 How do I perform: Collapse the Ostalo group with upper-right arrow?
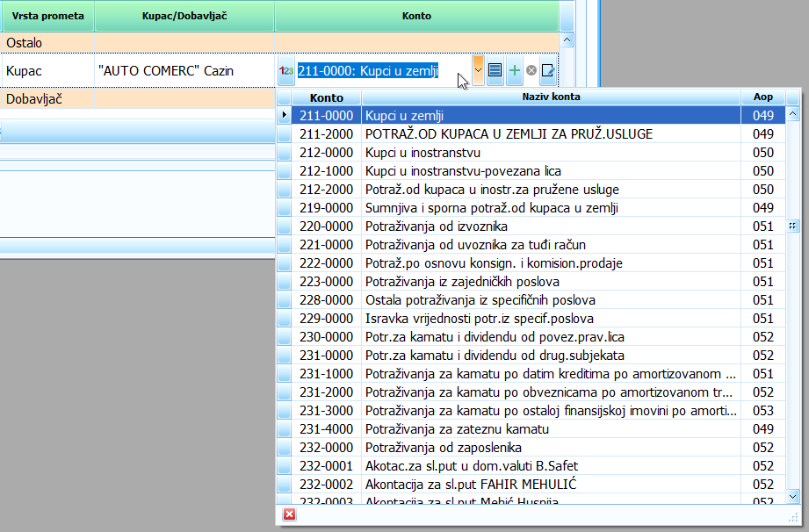[567, 40]
